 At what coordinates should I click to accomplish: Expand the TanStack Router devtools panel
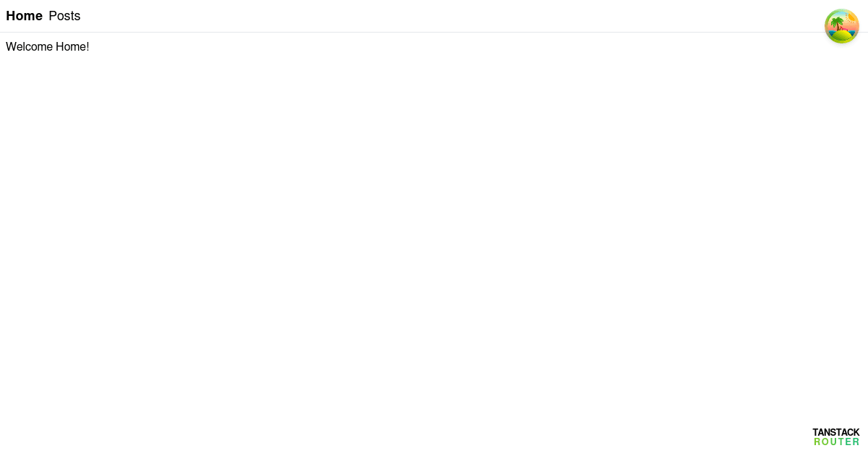click(x=836, y=437)
